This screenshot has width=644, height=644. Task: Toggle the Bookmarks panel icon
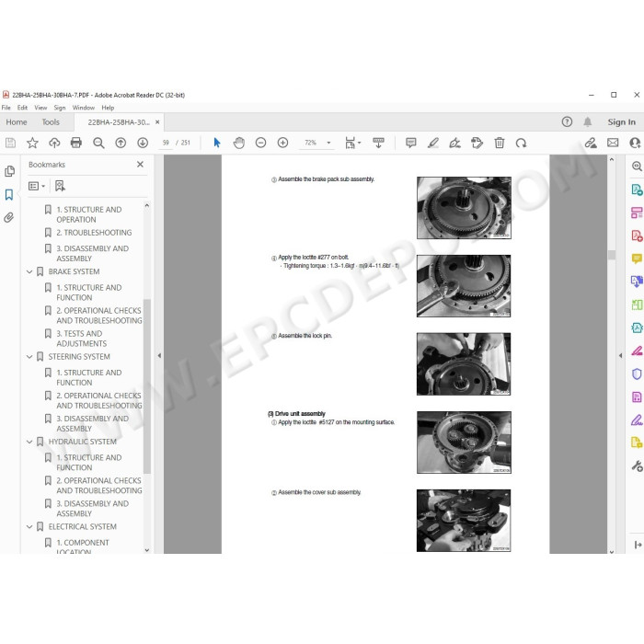[x=9, y=194]
